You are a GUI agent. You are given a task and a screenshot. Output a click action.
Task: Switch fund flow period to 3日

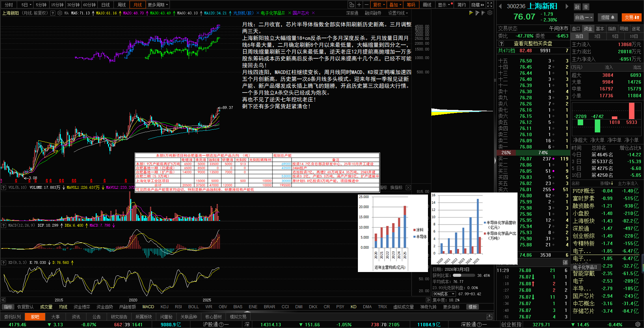597,36
